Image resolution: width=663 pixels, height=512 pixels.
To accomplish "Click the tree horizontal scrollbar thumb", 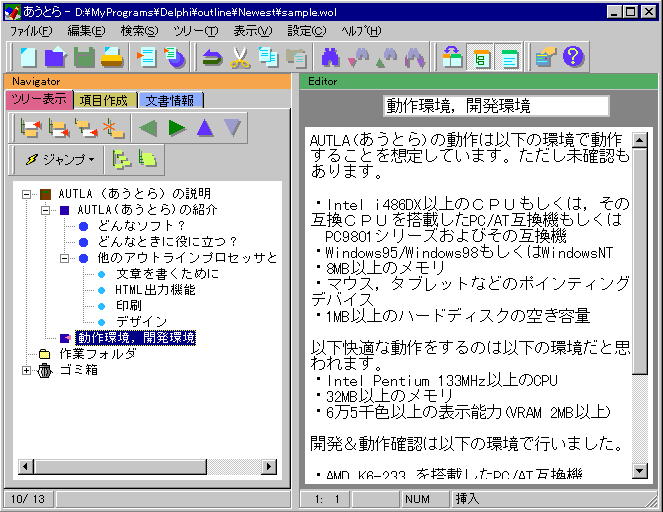I will tap(120, 467).
